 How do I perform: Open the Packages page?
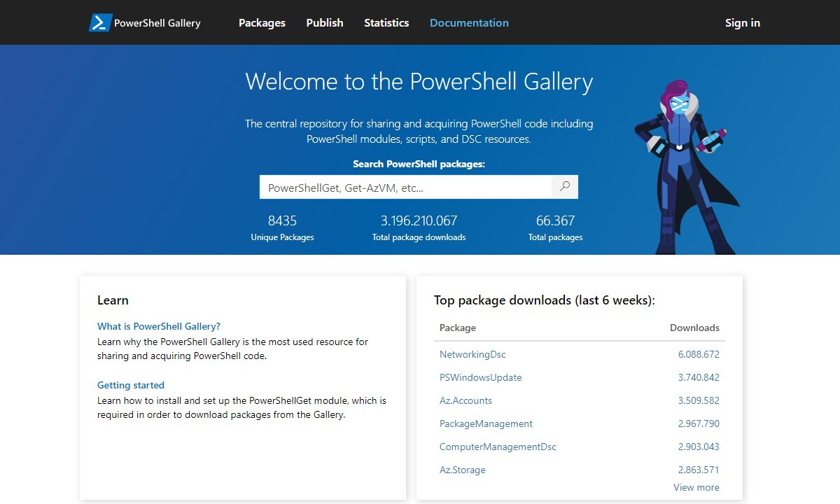262,22
